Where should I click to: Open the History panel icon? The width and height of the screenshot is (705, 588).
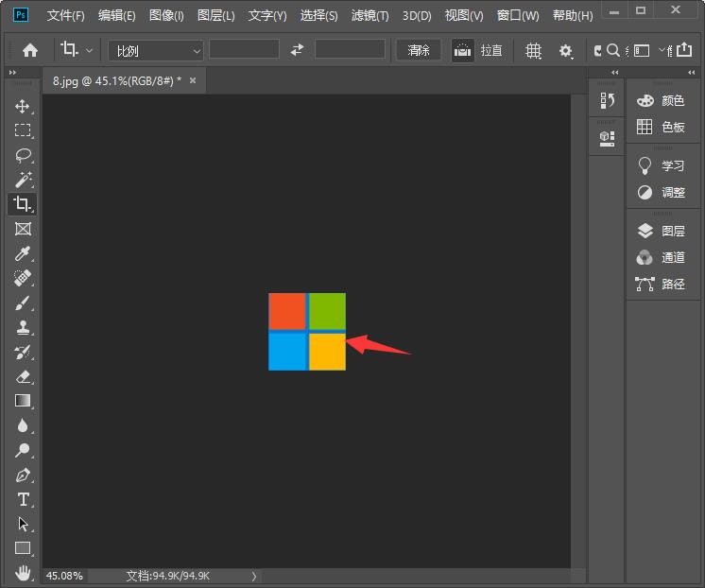click(607, 101)
